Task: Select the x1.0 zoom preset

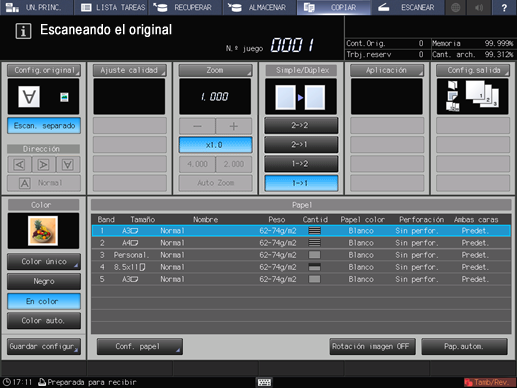Action: point(215,145)
